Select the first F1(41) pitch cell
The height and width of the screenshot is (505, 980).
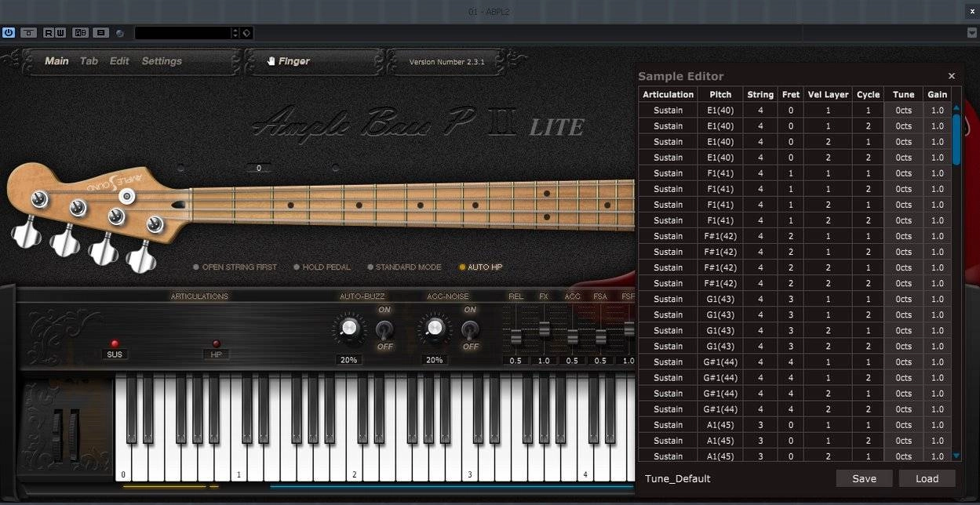(x=720, y=173)
